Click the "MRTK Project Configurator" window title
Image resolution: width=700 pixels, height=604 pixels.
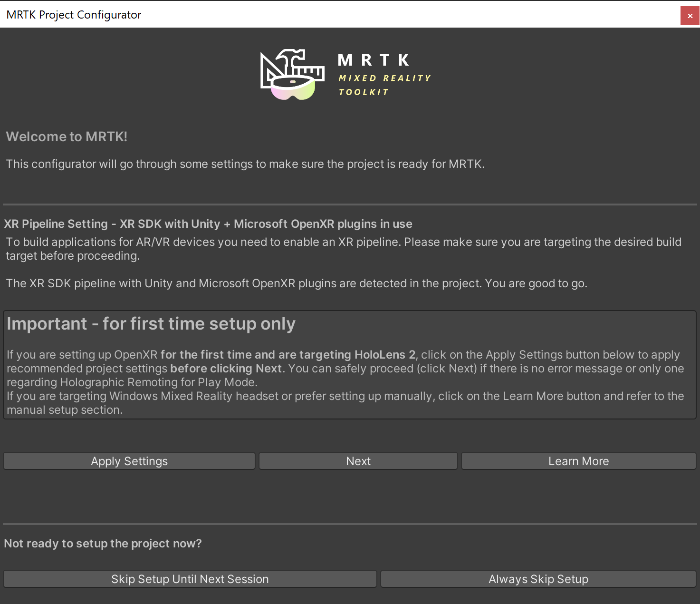click(x=74, y=15)
